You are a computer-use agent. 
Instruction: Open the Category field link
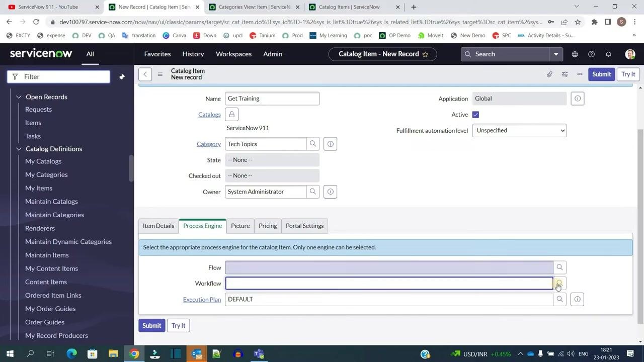[x=209, y=144]
